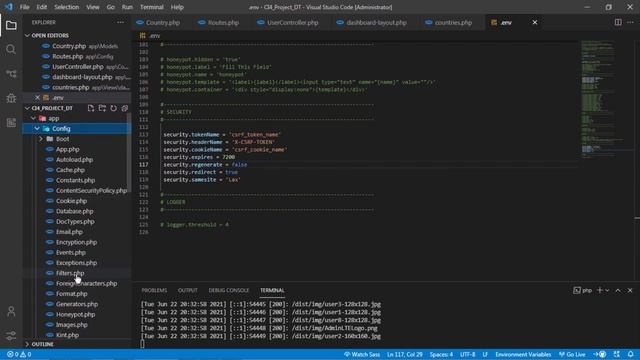Add a new terminal with plus icon
The height and width of the screenshot is (360, 640).
tap(599, 290)
